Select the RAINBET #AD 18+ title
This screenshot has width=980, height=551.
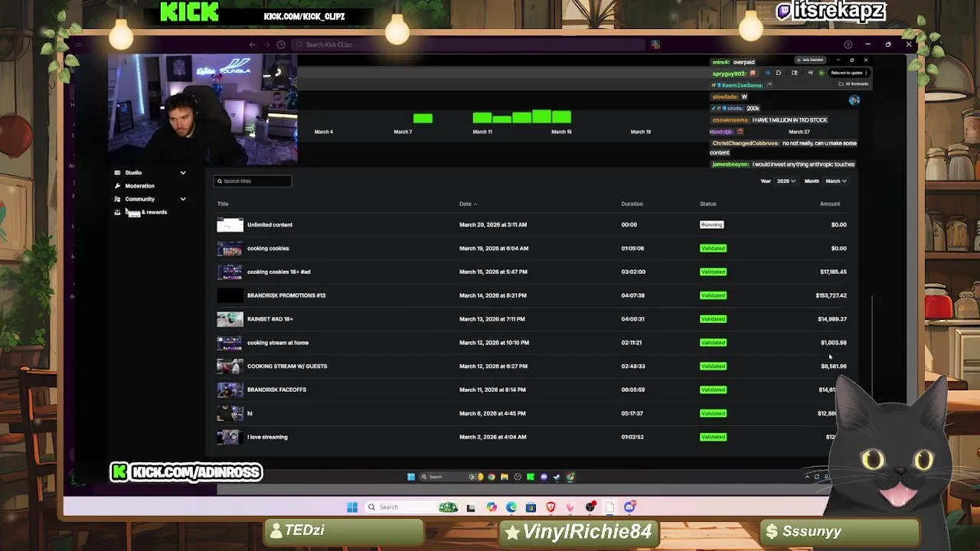pyautogui.click(x=270, y=319)
